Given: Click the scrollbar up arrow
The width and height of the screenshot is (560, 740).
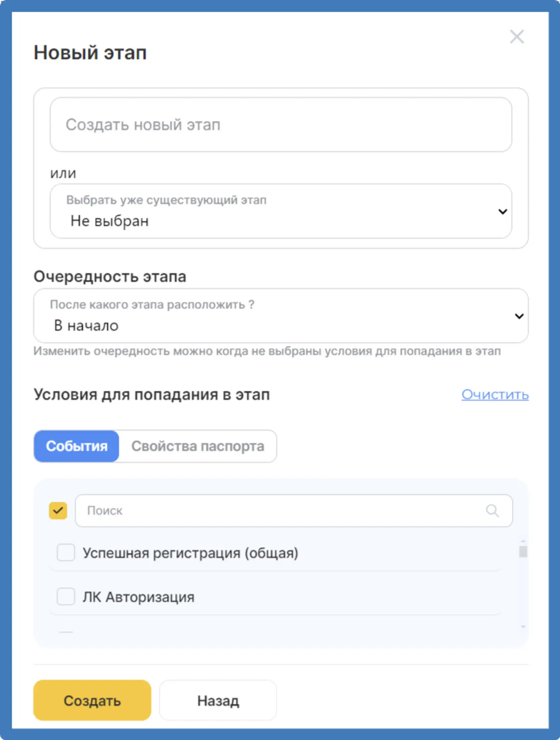Looking at the screenshot, I should (523, 541).
